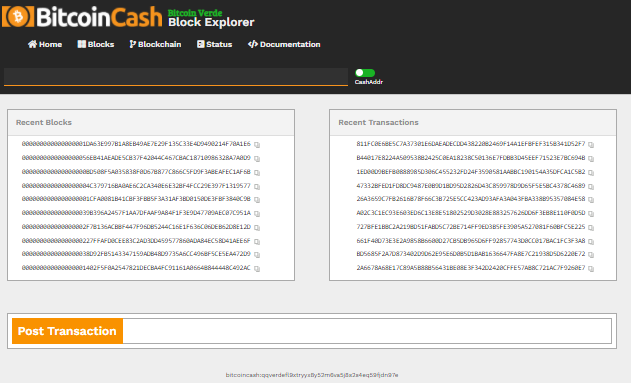Go to the Home page
Viewport: 631px width, 383px height.
[x=45, y=44]
